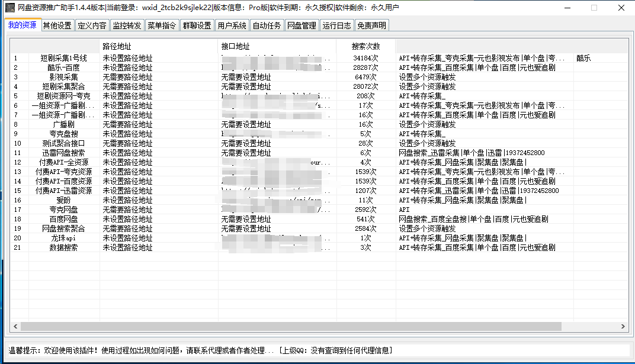The height and width of the screenshot is (364, 635).
Task: Click the horizontal scrollbar left arrow
Action: tap(15, 326)
